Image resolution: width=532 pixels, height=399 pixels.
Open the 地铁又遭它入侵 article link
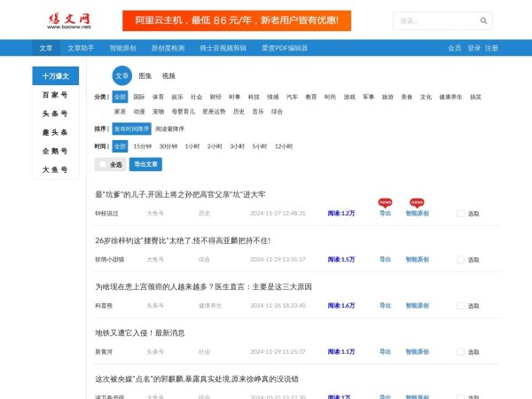(x=140, y=332)
